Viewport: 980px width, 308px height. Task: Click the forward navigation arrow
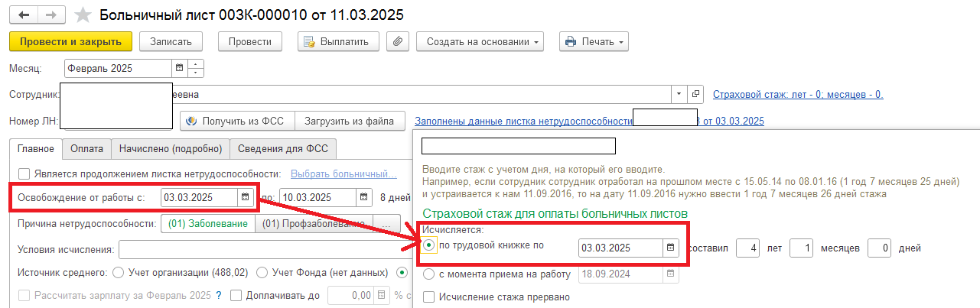pos(50,15)
